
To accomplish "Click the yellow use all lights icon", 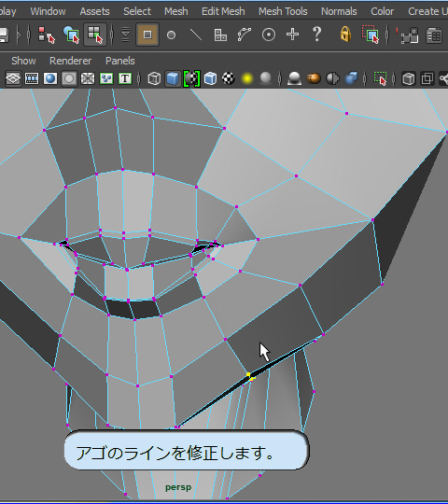I will pos(246,78).
